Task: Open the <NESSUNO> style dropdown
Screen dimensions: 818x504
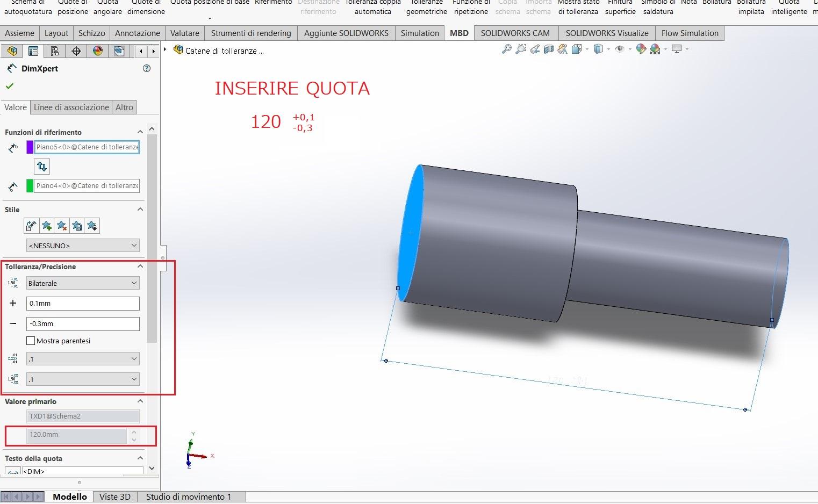Action: [x=83, y=246]
